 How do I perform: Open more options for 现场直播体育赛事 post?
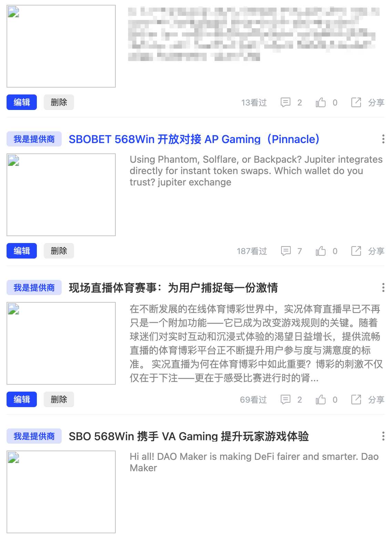pos(383,288)
